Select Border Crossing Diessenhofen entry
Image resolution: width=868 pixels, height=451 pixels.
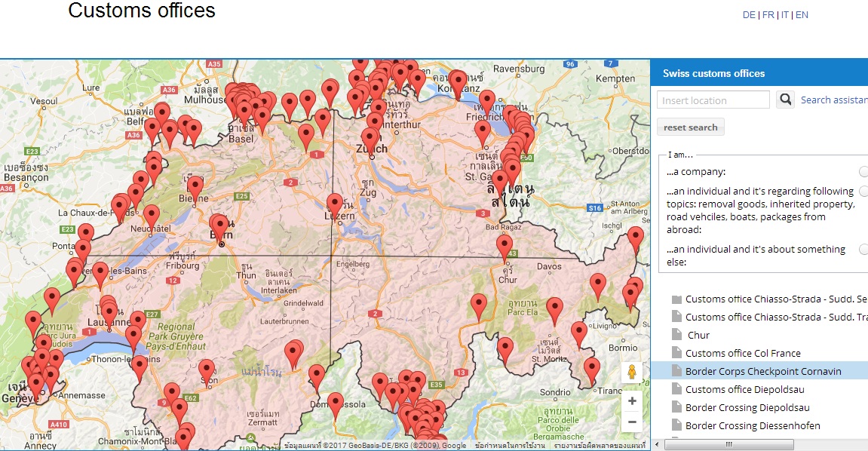click(753, 425)
